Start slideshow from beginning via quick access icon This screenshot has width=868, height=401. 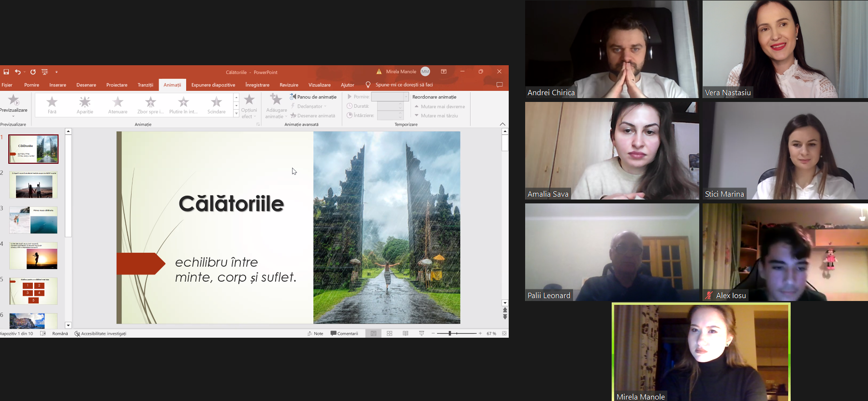[45, 72]
